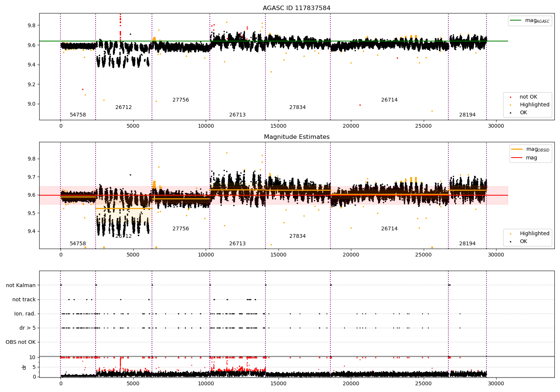Image resolution: width=560 pixels, height=392 pixels.
Task: Click x-axis tick 5000 in Magnitude Estimates plot
Action: 133,255
